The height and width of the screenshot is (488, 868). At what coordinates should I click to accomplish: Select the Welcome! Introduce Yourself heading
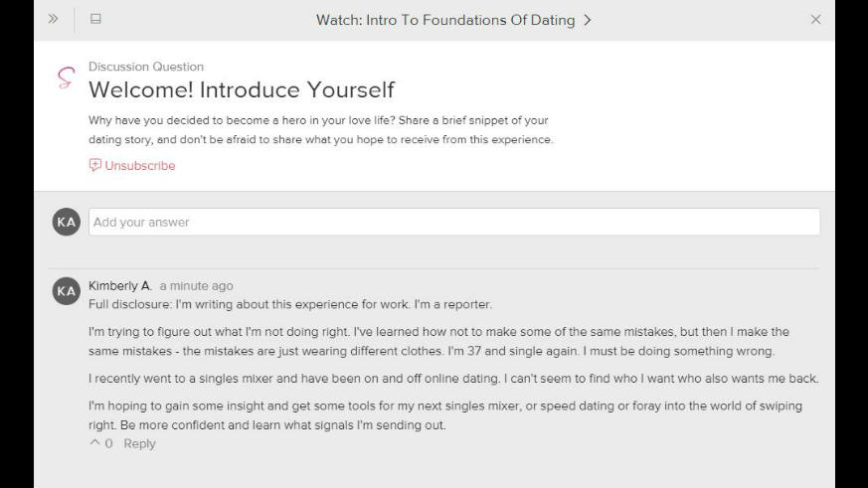tap(242, 90)
